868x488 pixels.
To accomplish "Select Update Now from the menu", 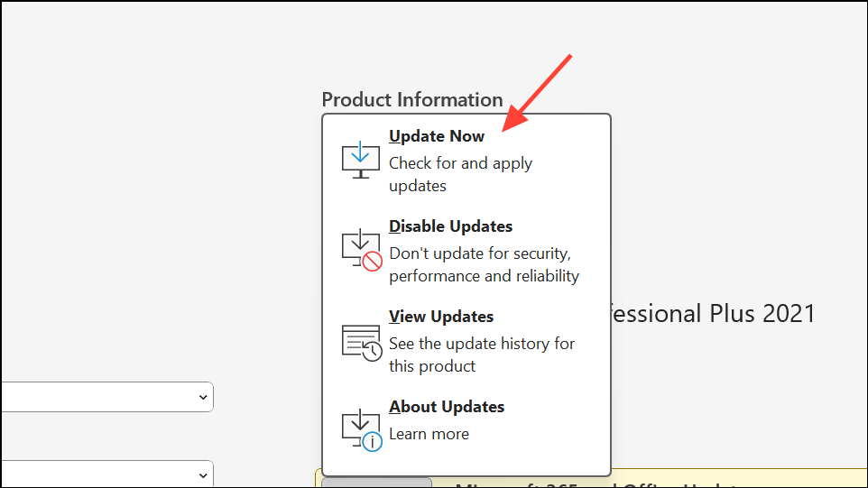I will [x=437, y=136].
